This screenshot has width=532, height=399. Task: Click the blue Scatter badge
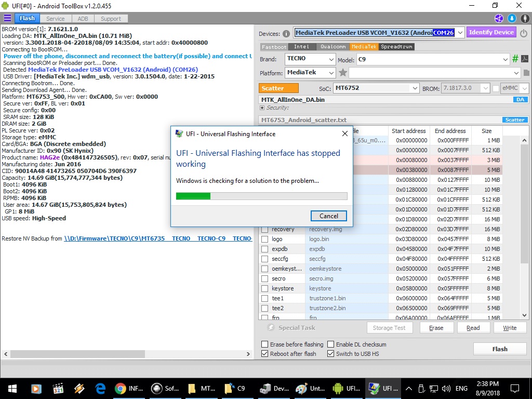coord(515,120)
